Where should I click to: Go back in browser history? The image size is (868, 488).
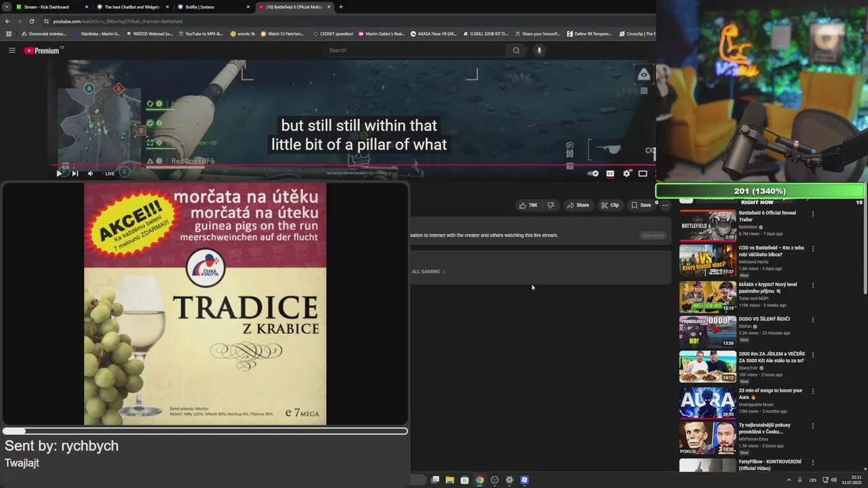[x=7, y=21]
